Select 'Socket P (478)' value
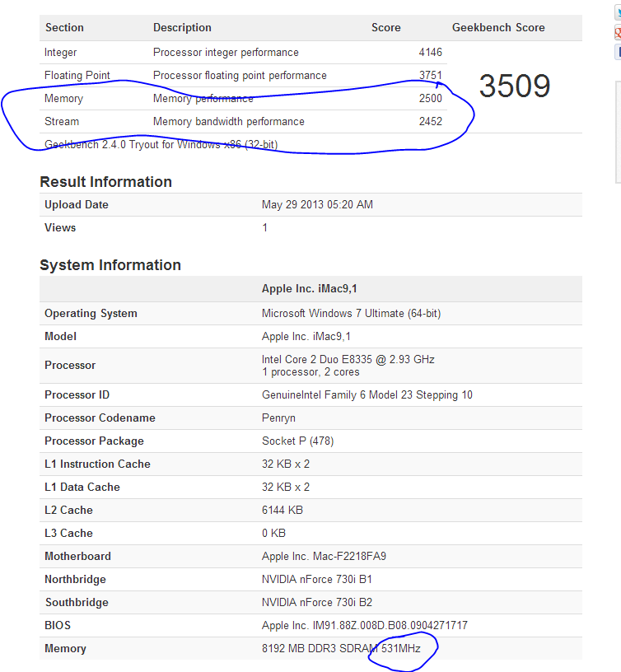The image size is (621, 672). 298,441
